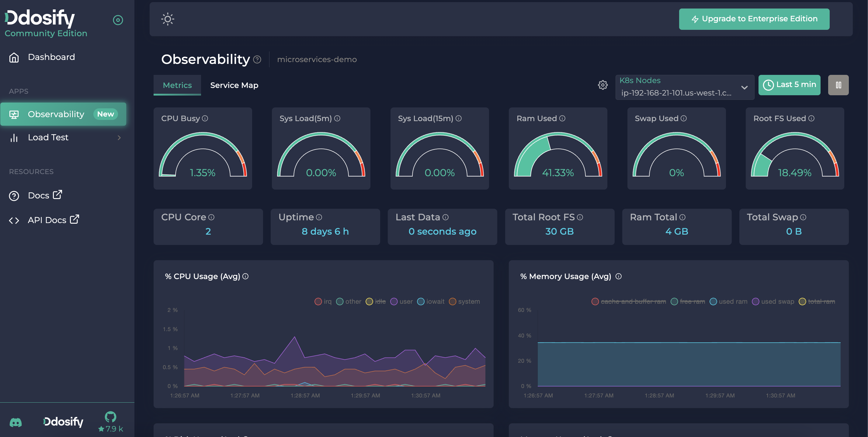
Task: Click the sidebar target icon next to Ddosify logo
Action: [x=118, y=20]
